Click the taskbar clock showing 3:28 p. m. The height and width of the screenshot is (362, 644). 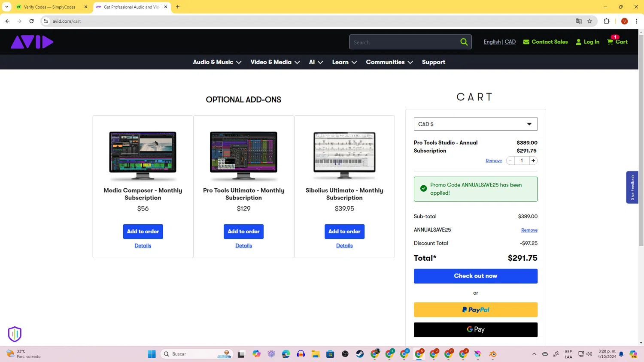pos(607,354)
